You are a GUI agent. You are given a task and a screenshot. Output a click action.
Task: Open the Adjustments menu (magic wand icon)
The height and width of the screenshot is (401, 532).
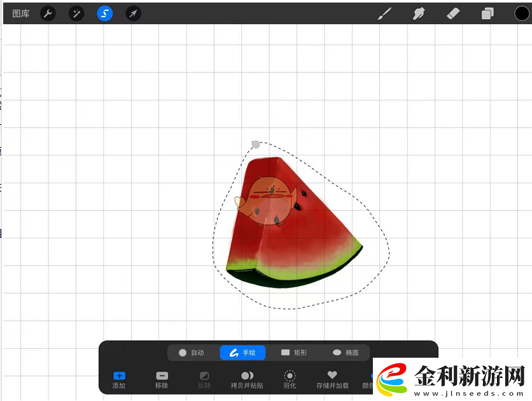(76, 13)
